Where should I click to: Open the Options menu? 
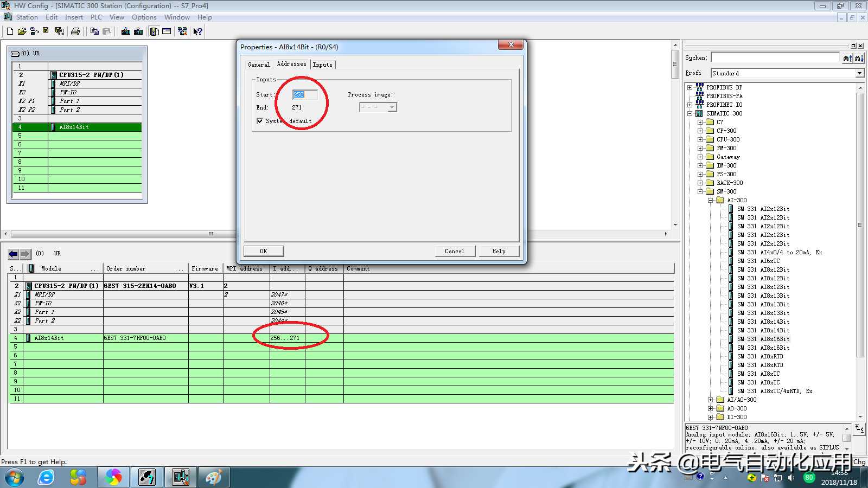pyautogui.click(x=144, y=17)
